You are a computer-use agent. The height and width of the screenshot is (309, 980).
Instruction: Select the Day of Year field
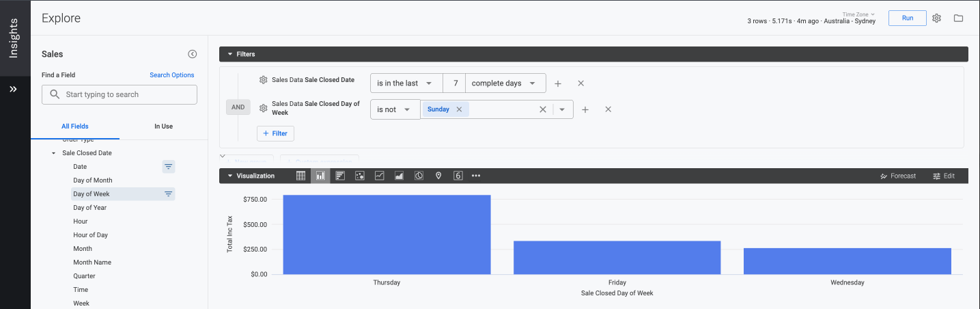[x=90, y=208]
